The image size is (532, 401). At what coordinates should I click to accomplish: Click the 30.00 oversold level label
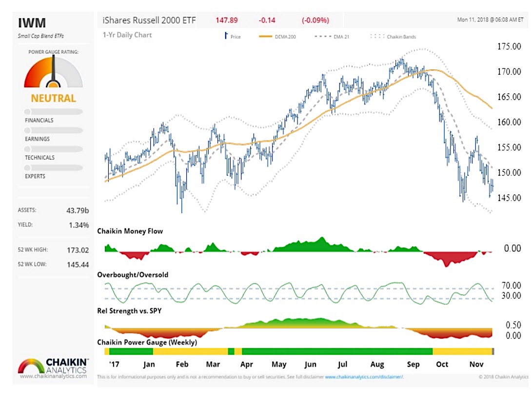tap(512, 296)
